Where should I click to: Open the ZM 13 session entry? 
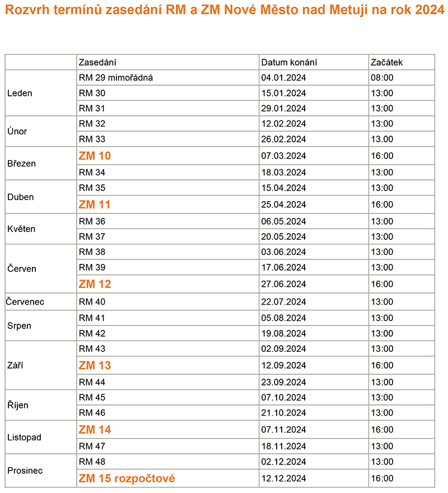pos(95,365)
